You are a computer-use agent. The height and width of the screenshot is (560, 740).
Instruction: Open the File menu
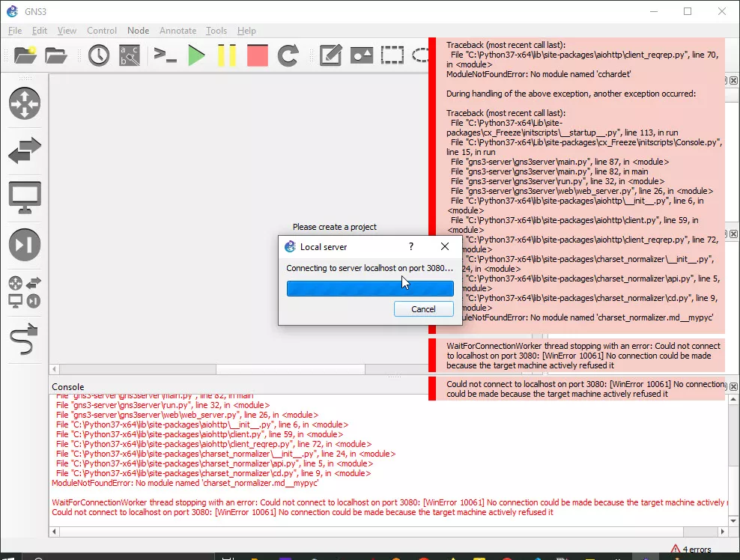[15, 31]
